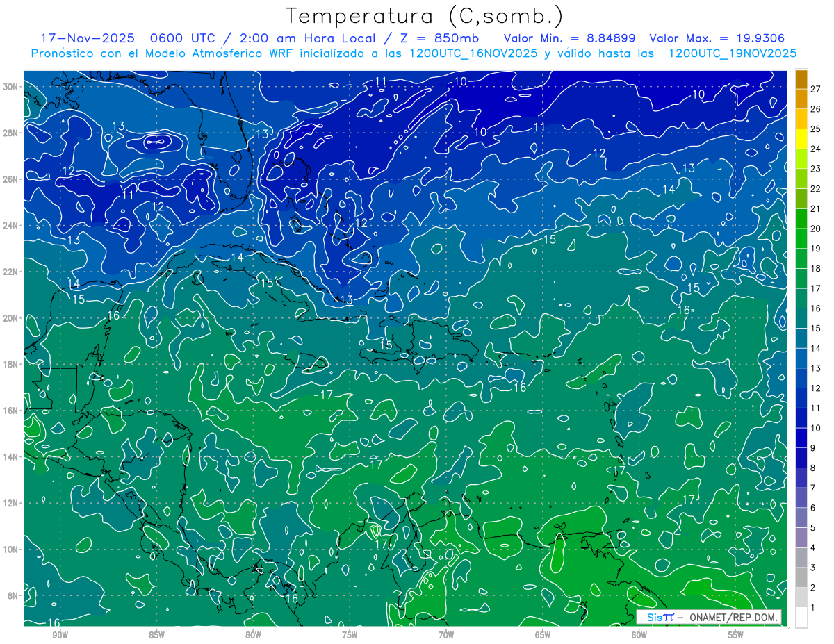This screenshot has height=644, width=834.
Task: Select the Z = 850mb level label
Action: coord(439,38)
